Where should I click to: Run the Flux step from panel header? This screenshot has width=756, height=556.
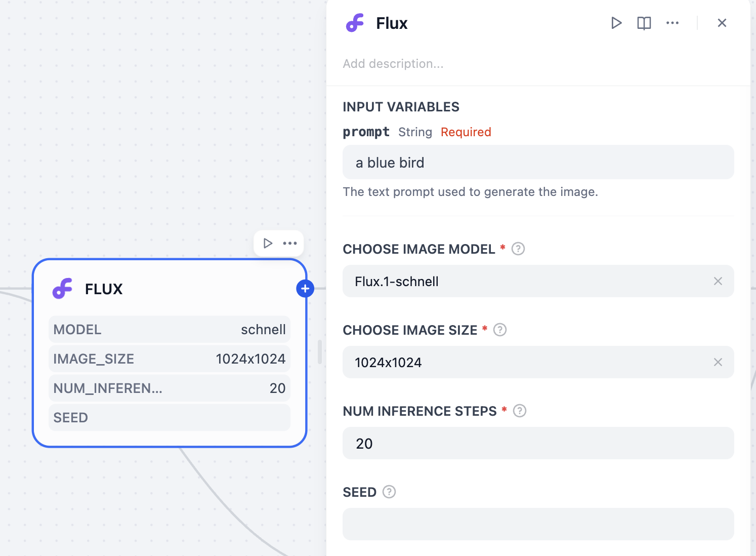coord(616,23)
